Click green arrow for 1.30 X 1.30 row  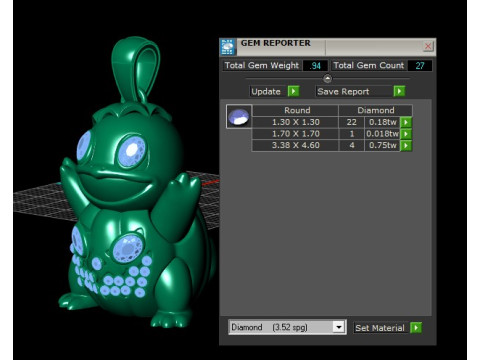pyautogui.click(x=406, y=122)
